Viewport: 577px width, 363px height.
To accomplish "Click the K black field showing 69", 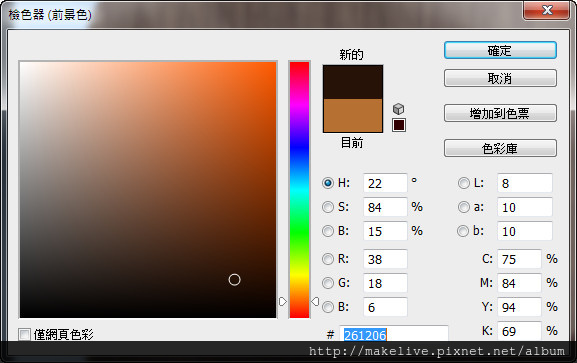I will 519,331.
